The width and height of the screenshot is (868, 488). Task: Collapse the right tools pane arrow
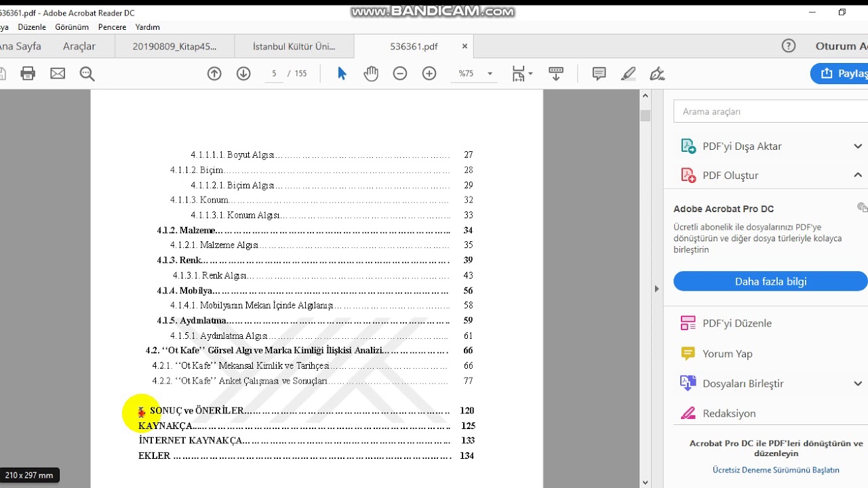coord(656,289)
